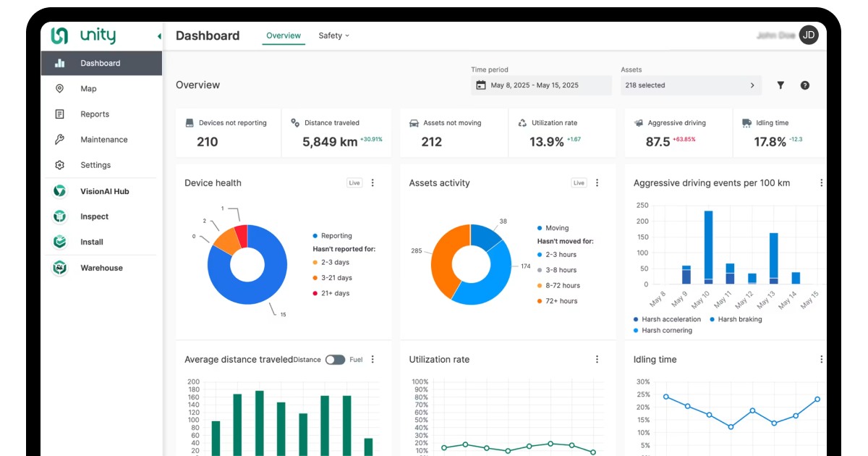Collapse the sidebar with the arrow
Viewport: 868px width, 456px height.
point(158,36)
